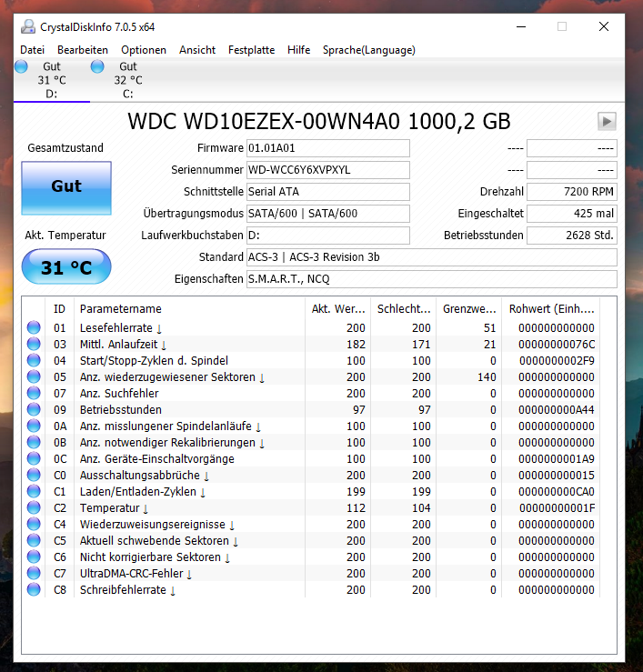Click status orb for Laden/Entladen-Zyklen row

coord(34,491)
